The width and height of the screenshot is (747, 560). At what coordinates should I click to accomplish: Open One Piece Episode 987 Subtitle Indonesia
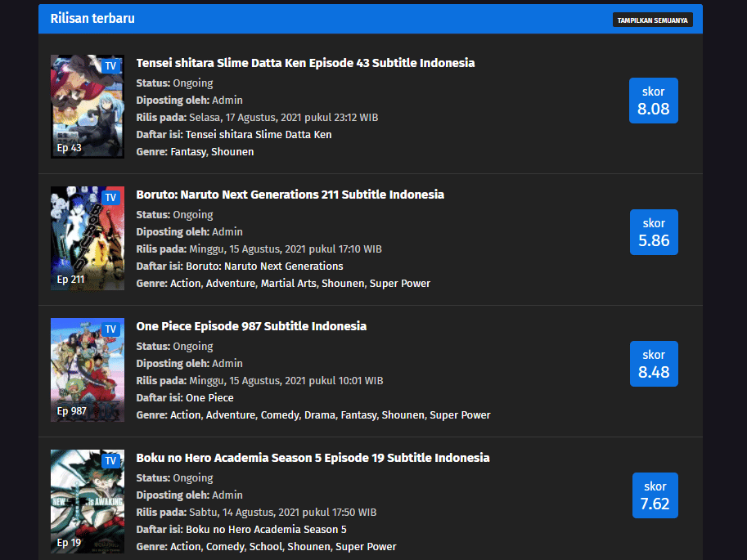pos(250,325)
